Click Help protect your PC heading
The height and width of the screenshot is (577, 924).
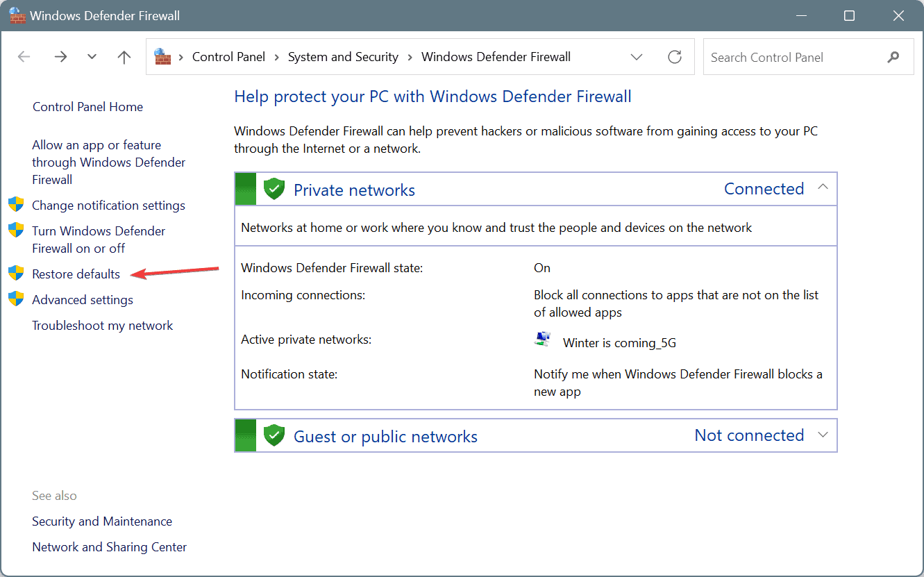tap(432, 97)
